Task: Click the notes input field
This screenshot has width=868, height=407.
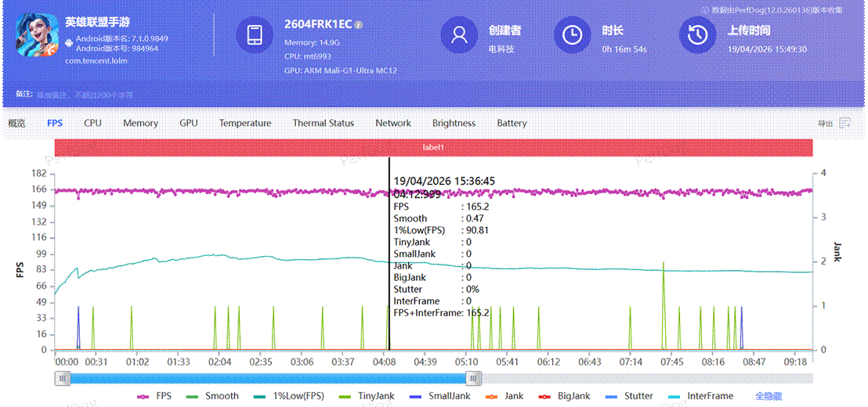Action: 85,95
